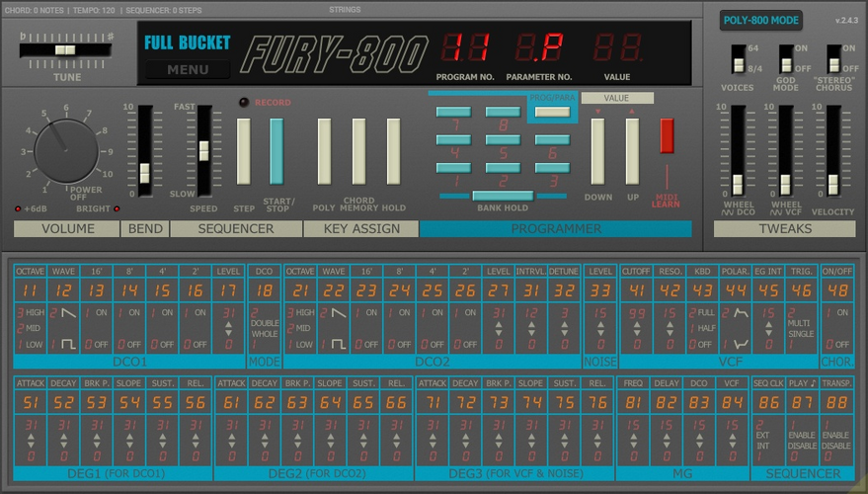Select the DCO1 sawtooth wave icon

click(x=69, y=313)
